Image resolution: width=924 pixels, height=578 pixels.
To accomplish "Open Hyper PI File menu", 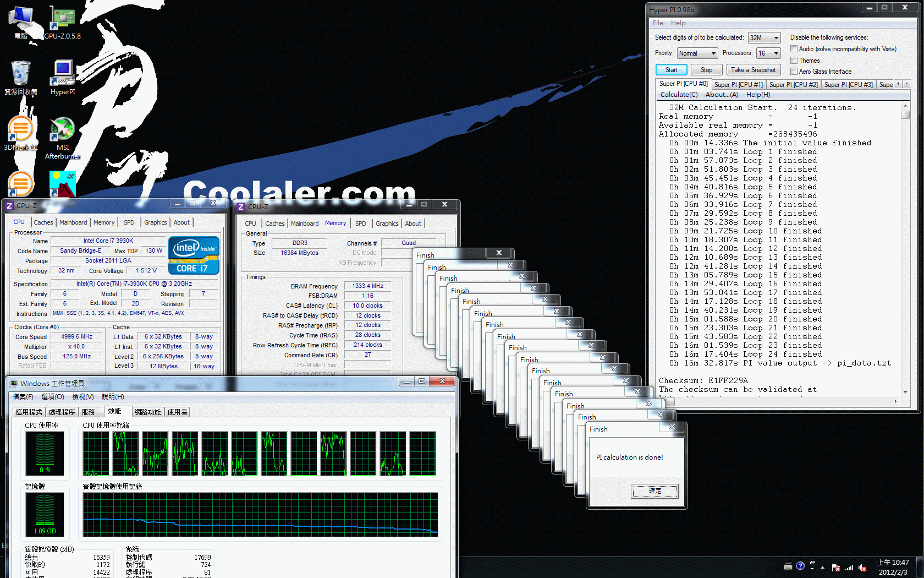I will pos(658,23).
